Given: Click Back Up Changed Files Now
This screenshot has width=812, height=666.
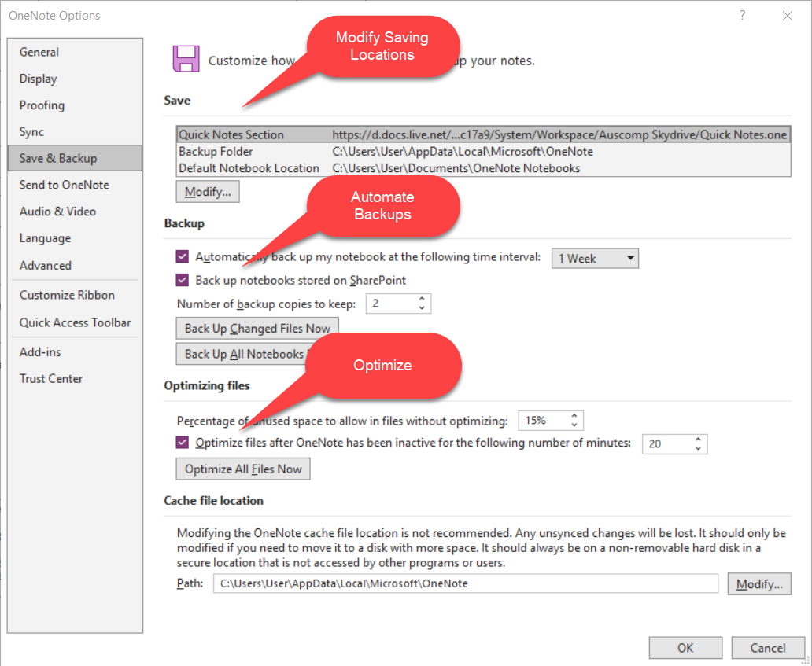Looking at the screenshot, I should pyautogui.click(x=257, y=328).
